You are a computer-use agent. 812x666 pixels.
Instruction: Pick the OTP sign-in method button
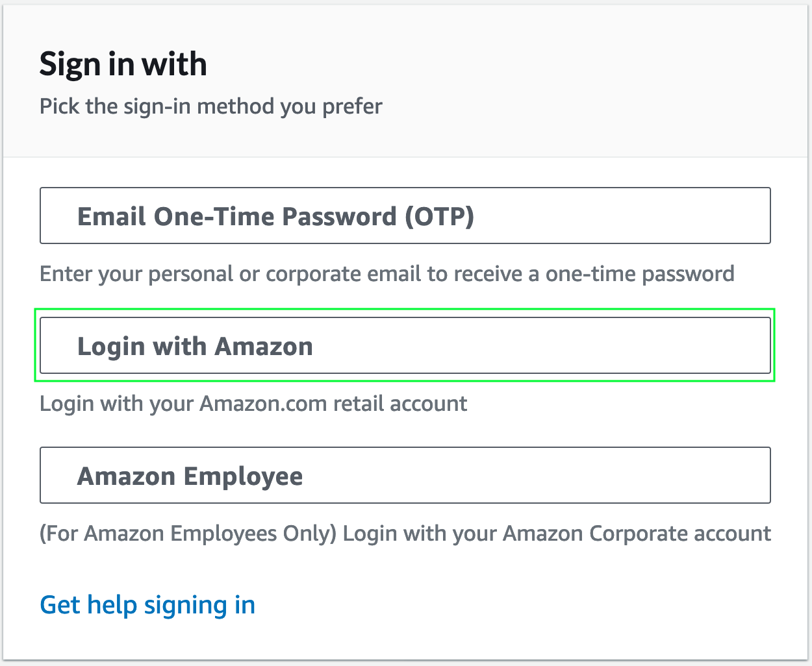click(x=405, y=216)
